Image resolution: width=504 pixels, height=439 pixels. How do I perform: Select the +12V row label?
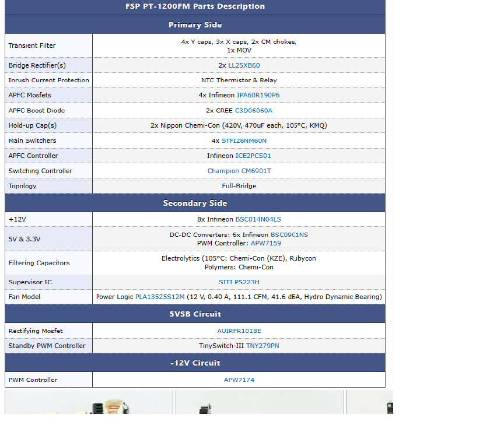tap(17, 219)
